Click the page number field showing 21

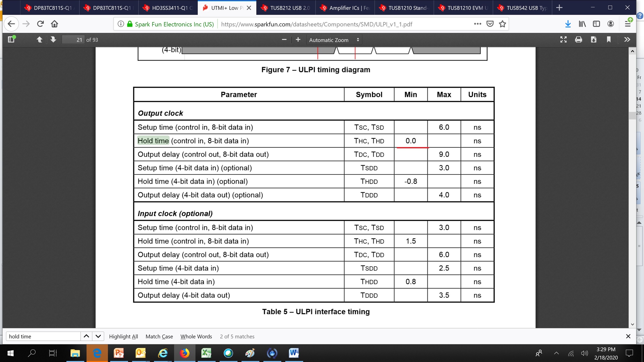click(73, 40)
